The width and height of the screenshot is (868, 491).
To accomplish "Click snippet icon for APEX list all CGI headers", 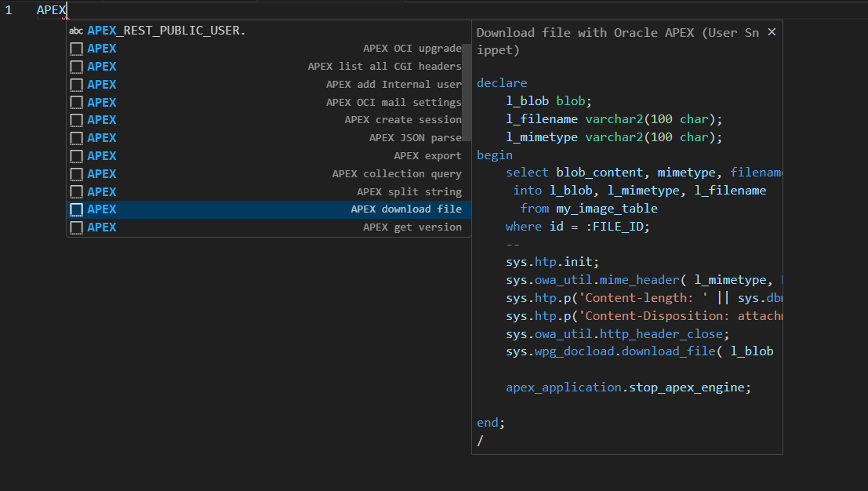I will click(x=76, y=67).
